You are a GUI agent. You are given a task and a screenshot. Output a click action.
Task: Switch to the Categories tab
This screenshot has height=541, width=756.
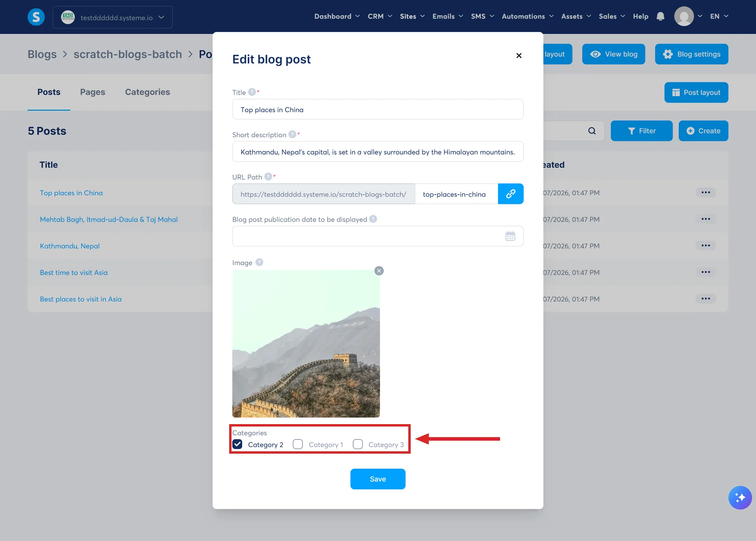tap(147, 92)
